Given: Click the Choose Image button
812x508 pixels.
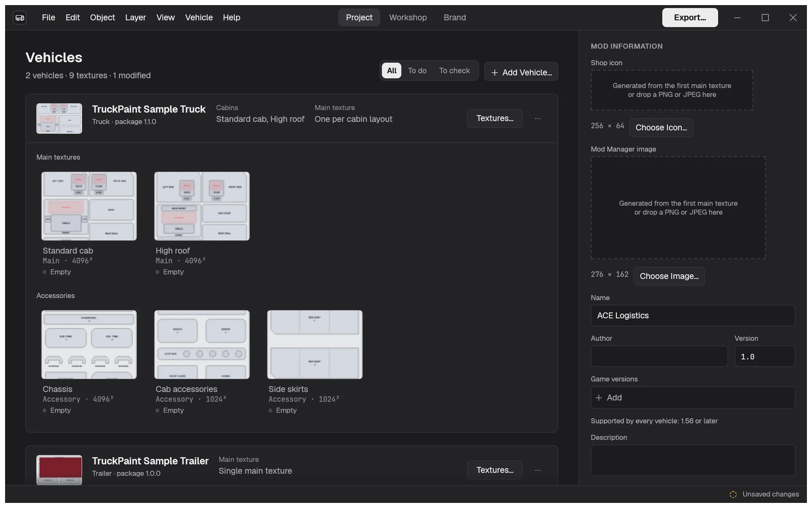Looking at the screenshot, I should (x=669, y=276).
